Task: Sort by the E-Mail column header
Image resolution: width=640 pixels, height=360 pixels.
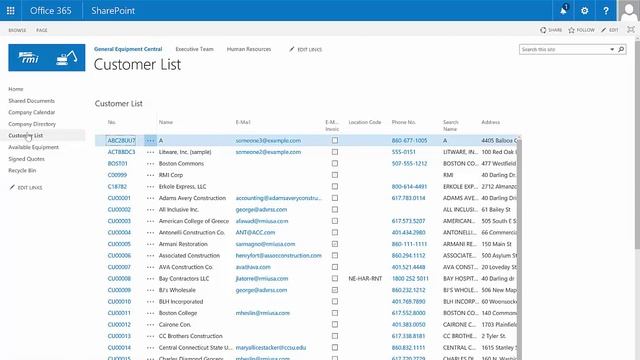Action: coord(243,122)
